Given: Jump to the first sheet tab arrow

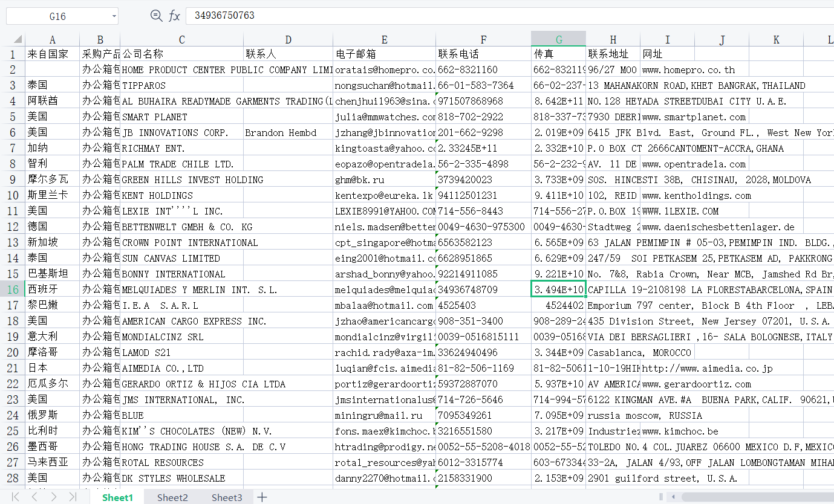Looking at the screenshot, I should click(16, 497).
